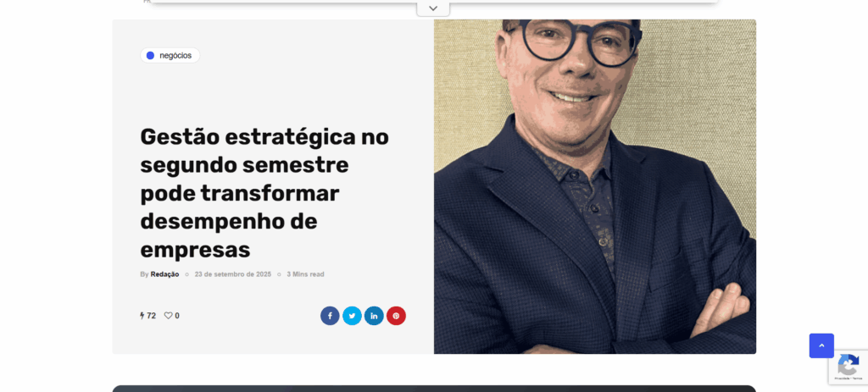Click the lightning bolt views icon
This screenshot has height=392, width=868.
coord(142,316)
